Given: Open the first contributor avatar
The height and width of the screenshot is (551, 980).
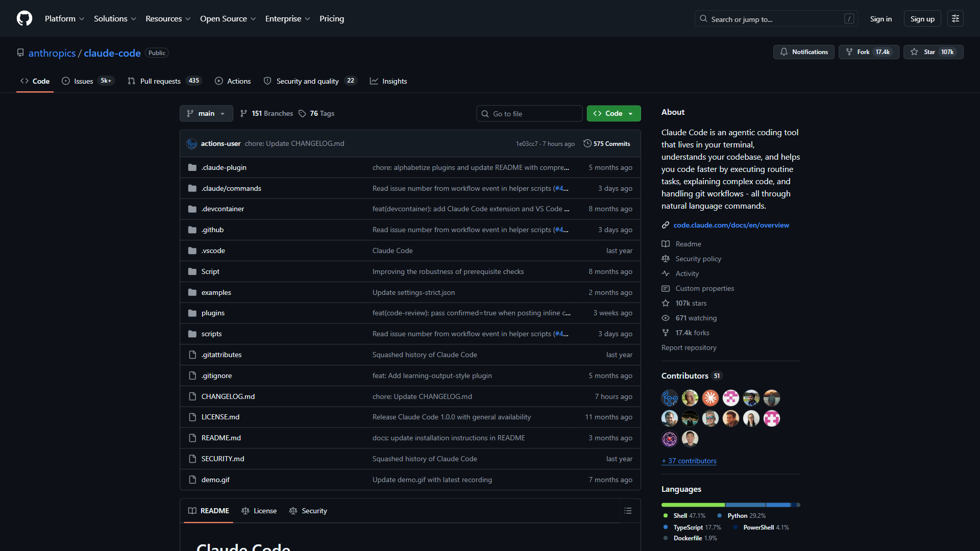Looking at the screenshot, I should 670,398.
